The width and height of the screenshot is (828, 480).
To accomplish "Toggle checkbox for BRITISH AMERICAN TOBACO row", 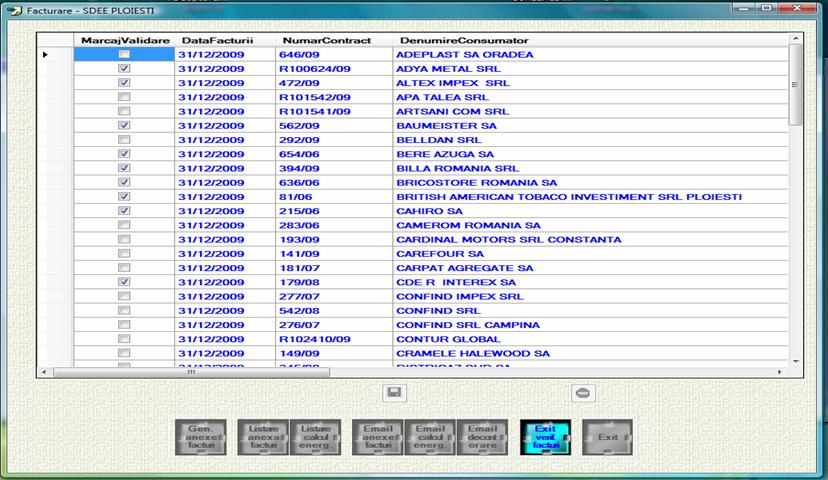I will 124,196.
